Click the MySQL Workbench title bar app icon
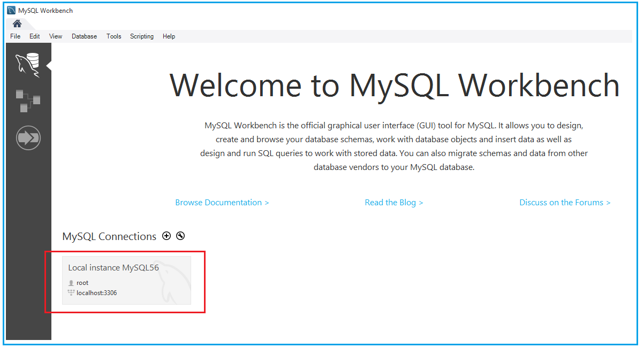The height and width of the screenshot is (348, 644). tap(11, 10)
